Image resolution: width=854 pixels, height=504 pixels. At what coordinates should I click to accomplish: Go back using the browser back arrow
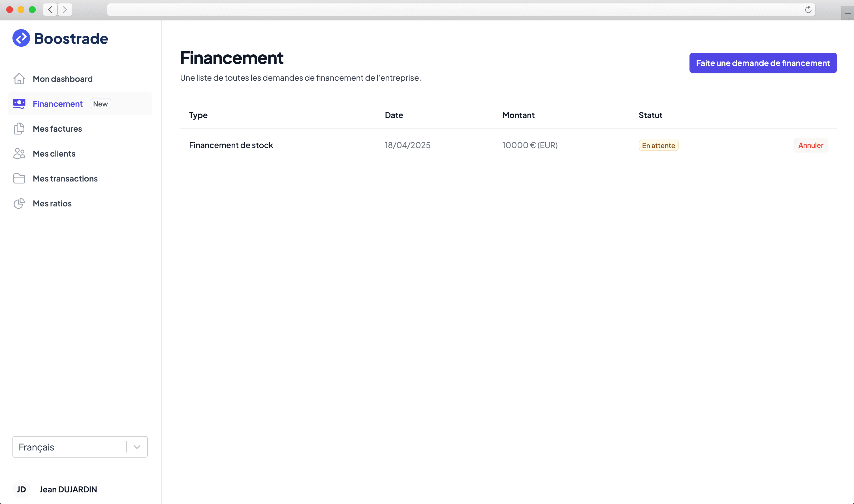pos(50,10)
